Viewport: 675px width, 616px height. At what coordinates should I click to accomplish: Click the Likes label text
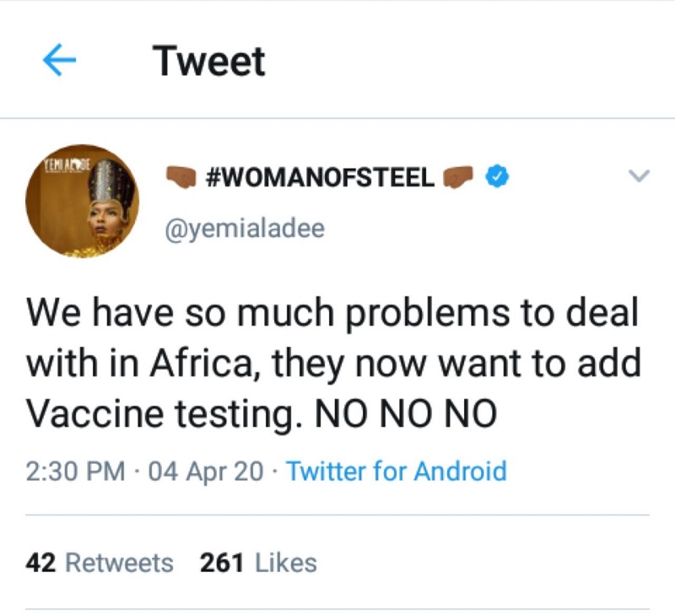pyautogui.click(x=286, y=563)
